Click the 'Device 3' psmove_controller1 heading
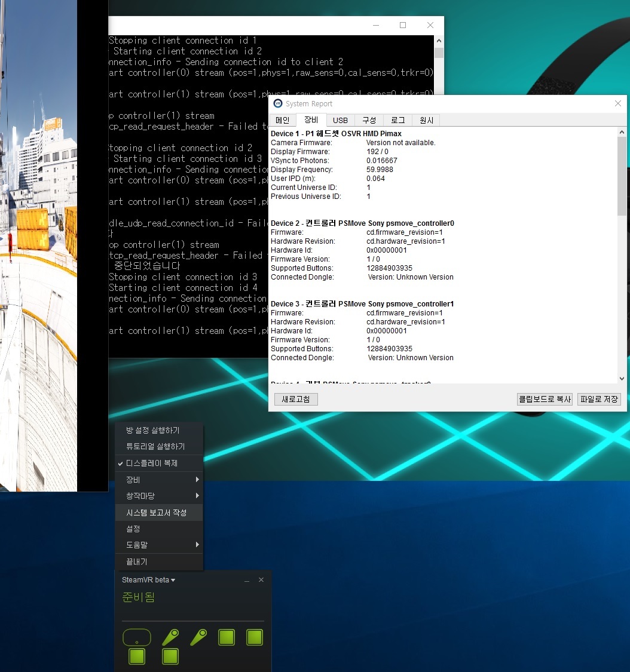 [x=362, y=304]
